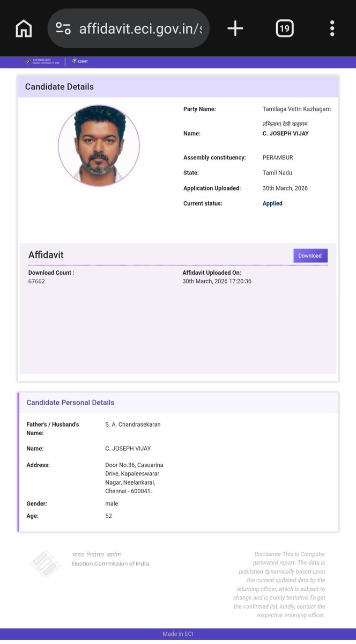Select the Candidate Details heading
This screenshot has height=644, width=356.
(60, 87)
